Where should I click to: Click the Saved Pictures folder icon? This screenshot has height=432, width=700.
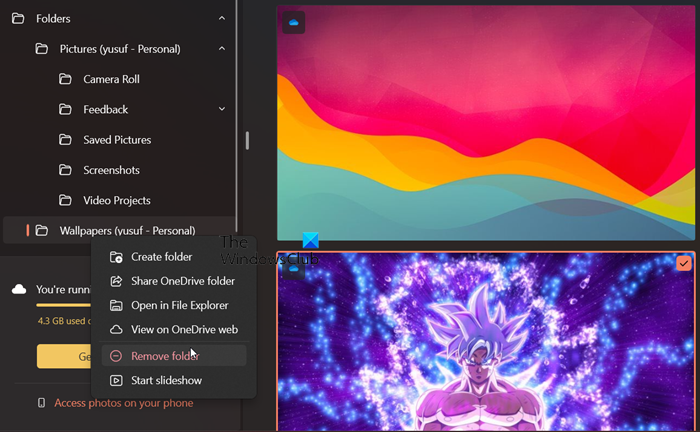point(65,140)
